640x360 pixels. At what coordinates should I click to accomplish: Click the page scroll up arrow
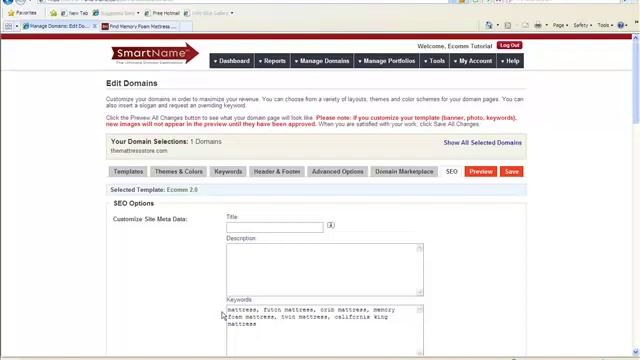tap(636, 37)
